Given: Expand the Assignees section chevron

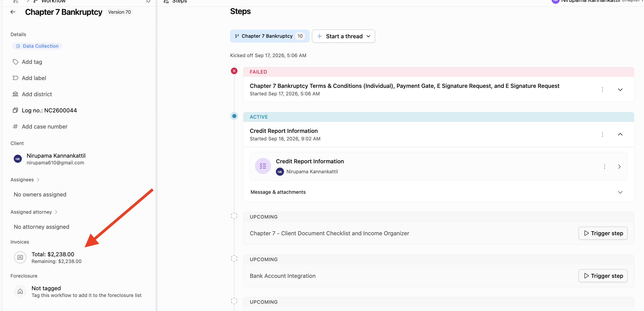Looking at the screenshot, I should click(x=38, y=180).
